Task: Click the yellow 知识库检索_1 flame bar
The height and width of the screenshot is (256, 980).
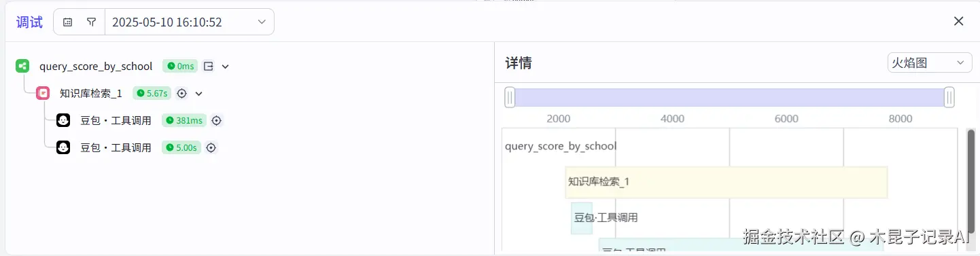Action: point(727,182)
